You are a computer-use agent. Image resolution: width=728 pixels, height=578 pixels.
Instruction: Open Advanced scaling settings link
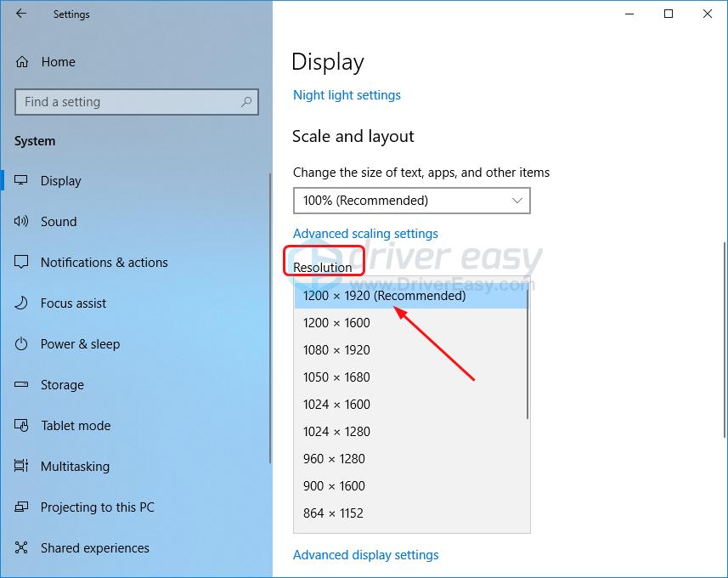coord(365,234)
